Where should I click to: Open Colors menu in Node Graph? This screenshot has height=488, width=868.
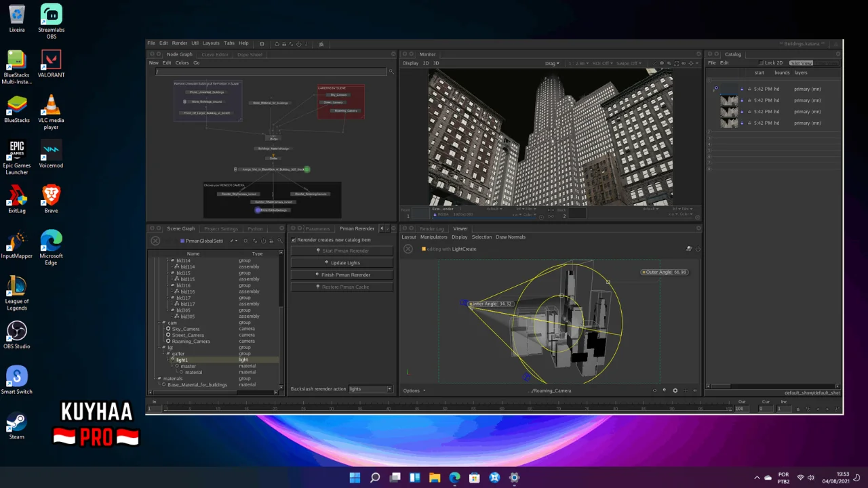click(x=182, y=63)
